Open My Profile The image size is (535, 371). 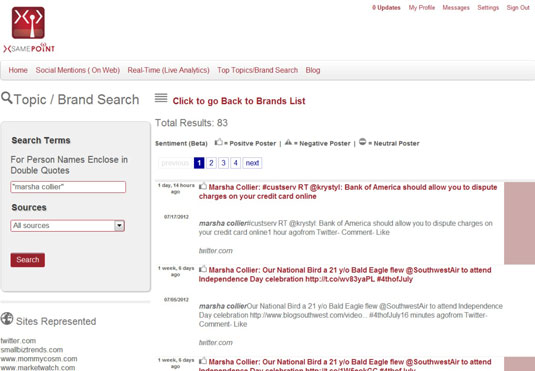tap(422, 8)
